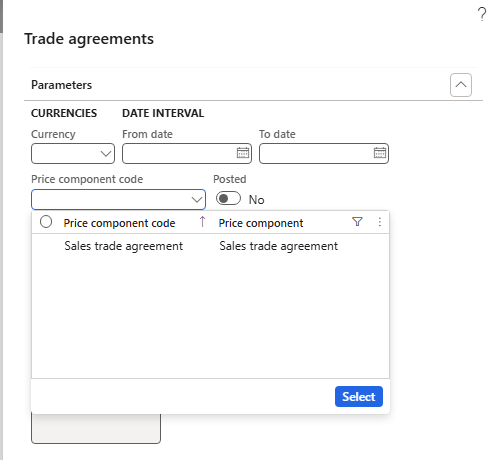The image size is (500, 460).
Task: Click the Price component column header
Action: (261, 223)
